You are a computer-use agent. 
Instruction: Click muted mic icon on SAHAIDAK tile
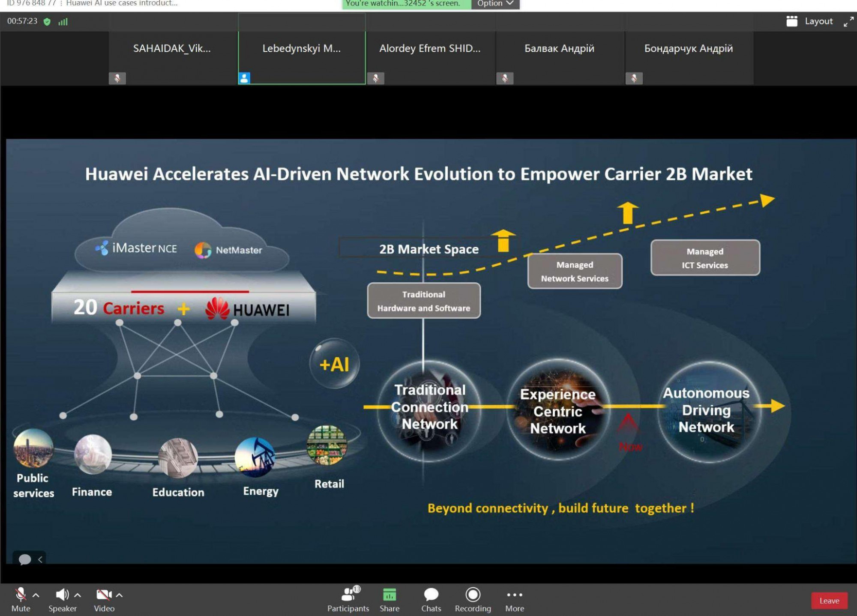[x=117, y=78]
